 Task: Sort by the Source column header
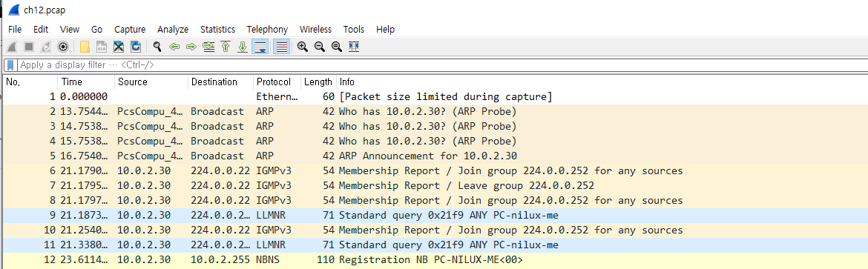(x=151, y=82)
